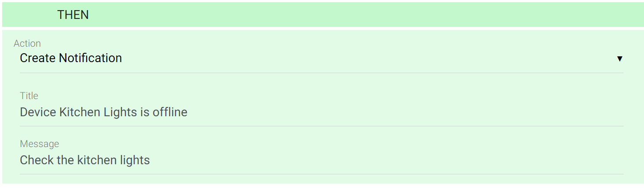Screen dimensions: 644x188
Task: Click the Action field label
Action: pos(27,43)
